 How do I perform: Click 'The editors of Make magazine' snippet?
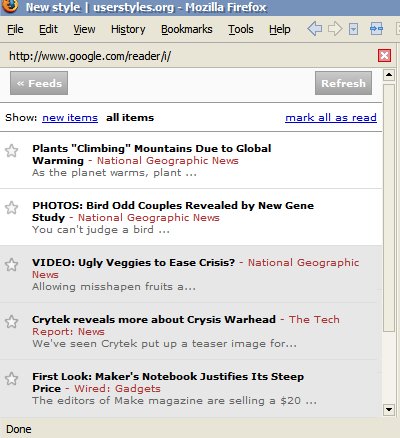point(174,401)
